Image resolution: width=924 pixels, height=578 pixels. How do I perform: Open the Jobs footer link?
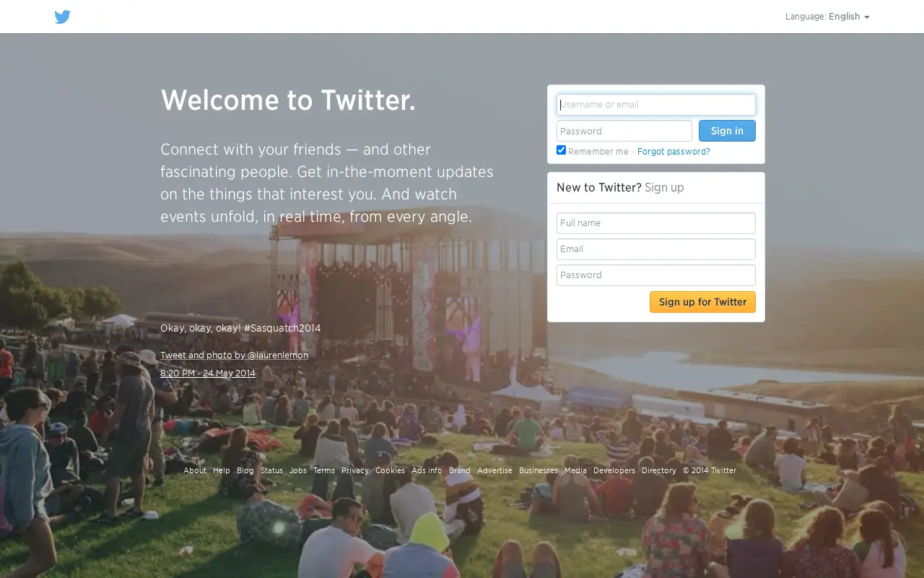[298, 470]
